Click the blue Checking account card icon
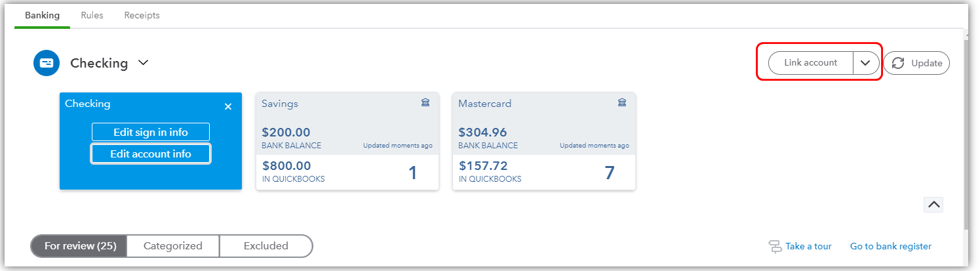 47,63
